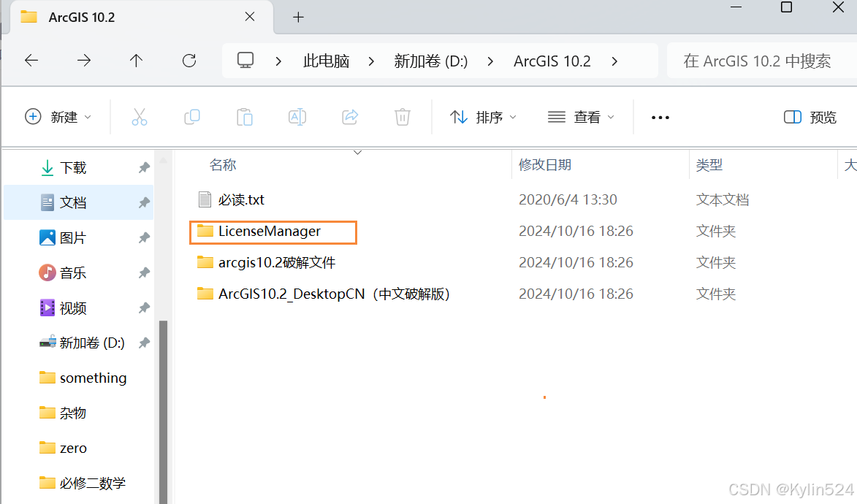Click the Delete trash icon
This screenshot has height=504, width=857.
pyautogui.click(x=403, y=117)
